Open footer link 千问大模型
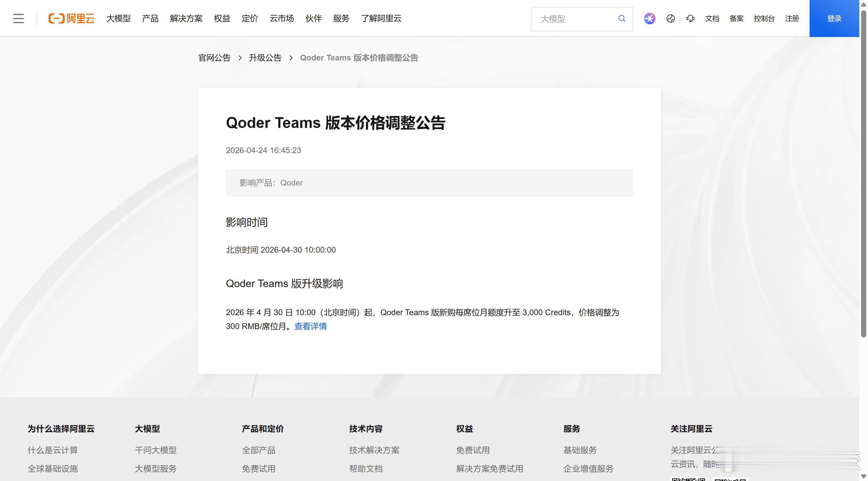This screenshot has height=481, width=868. tap(156, 450)
